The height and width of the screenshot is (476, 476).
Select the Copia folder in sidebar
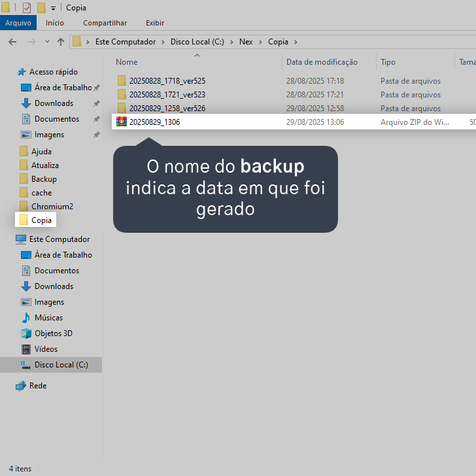coord(35,220)
